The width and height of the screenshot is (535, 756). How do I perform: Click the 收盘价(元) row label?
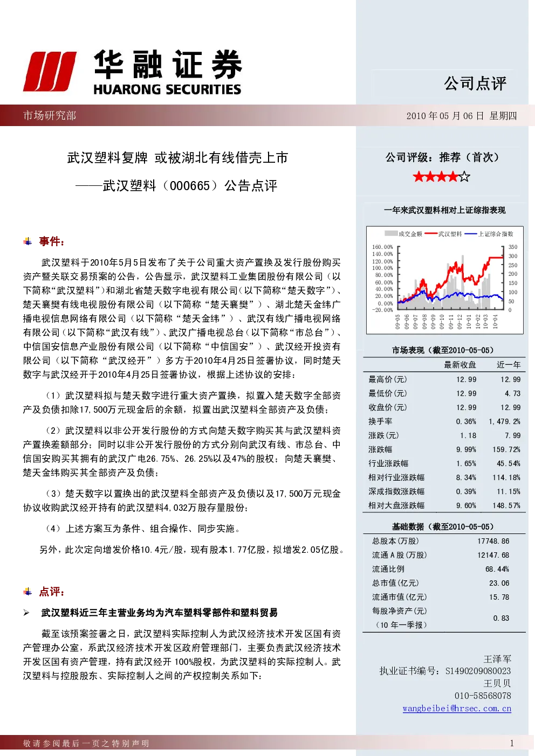(x=387, y=407)
